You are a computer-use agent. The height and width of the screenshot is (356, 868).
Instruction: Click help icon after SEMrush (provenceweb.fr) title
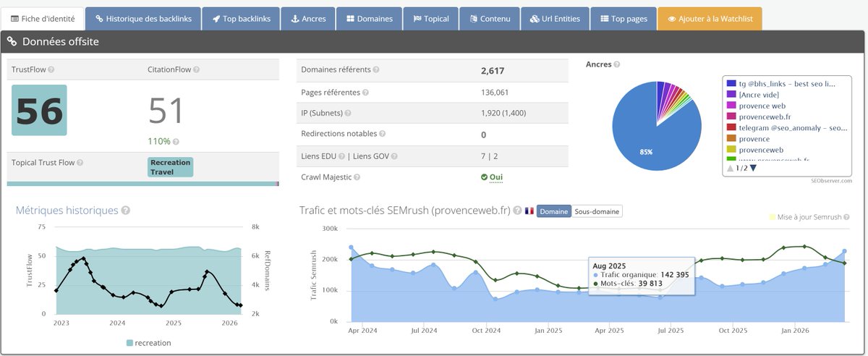(x=517, y=211)
